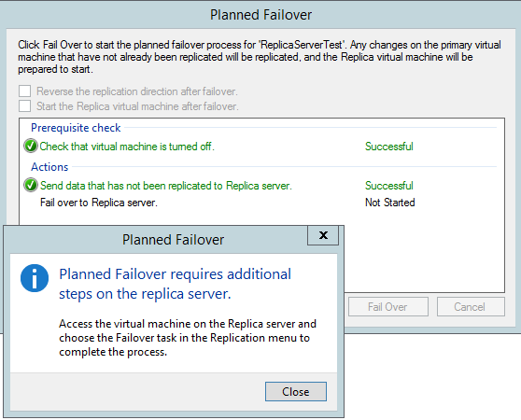
Task: Tick the Start the Replica virtual machine checkbox
Action: (x=25, y=106)
